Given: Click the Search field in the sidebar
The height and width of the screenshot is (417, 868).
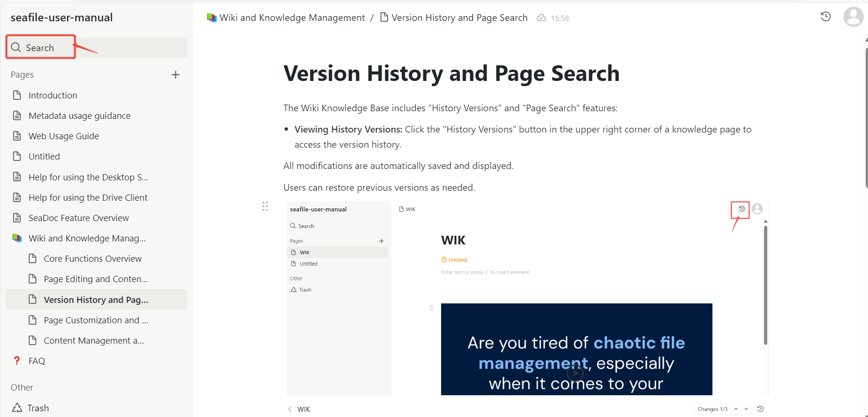Looking at the screenshot, I should click(x=96, y=47).
